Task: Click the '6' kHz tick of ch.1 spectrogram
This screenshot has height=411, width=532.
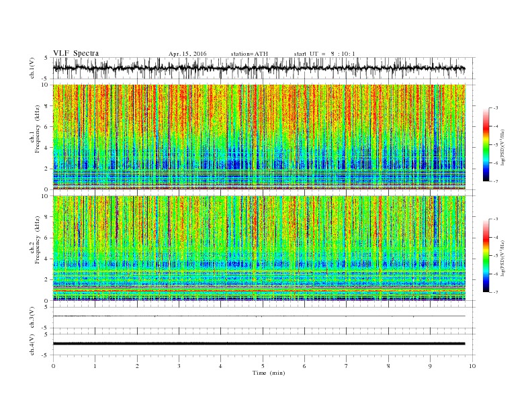Action: [x=47, y=127]
